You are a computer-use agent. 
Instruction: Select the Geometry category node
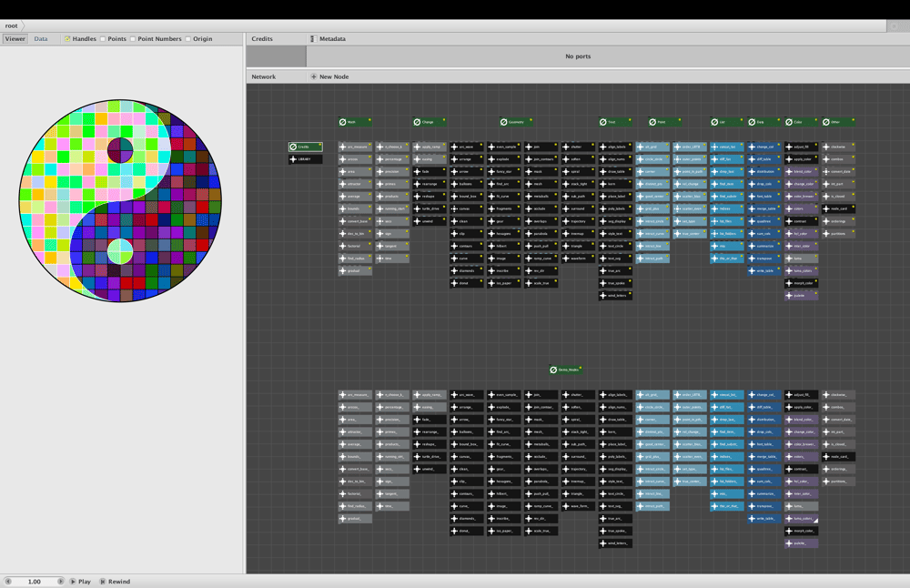tap(516, 122)
